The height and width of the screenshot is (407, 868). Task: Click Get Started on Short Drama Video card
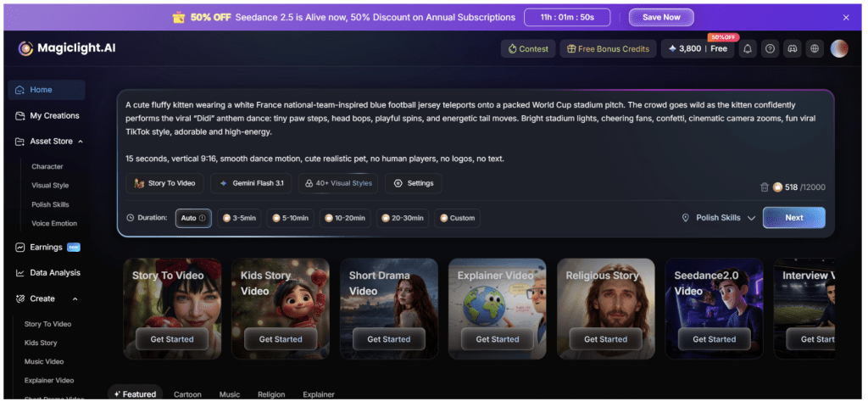(x=389, y=339)
